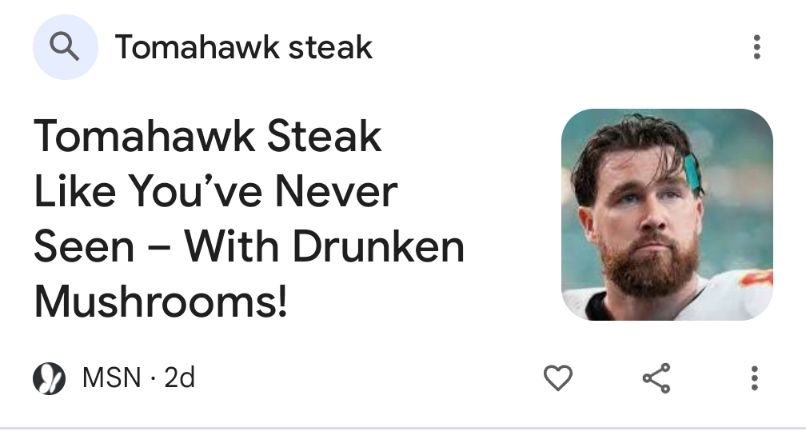The image size is (806, 430).
Task: Open the topic's top three-dot overflow menu
Action: [x=756, y=47]
